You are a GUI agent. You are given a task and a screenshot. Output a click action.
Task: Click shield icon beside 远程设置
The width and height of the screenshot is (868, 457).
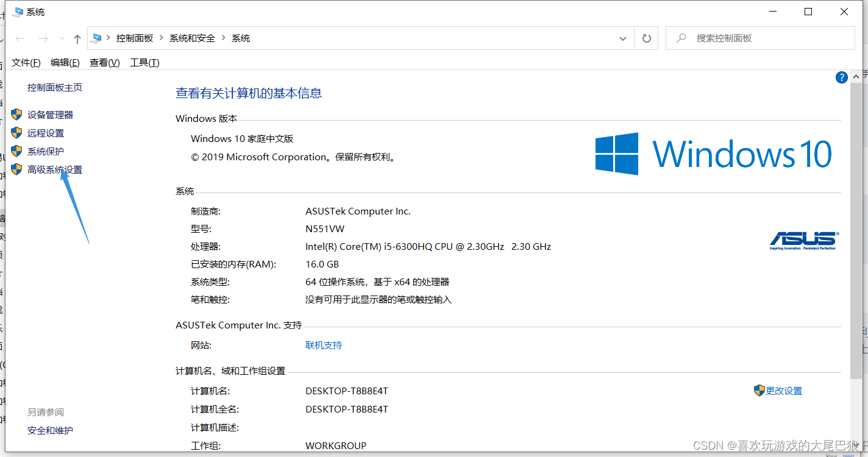[16, 133]
